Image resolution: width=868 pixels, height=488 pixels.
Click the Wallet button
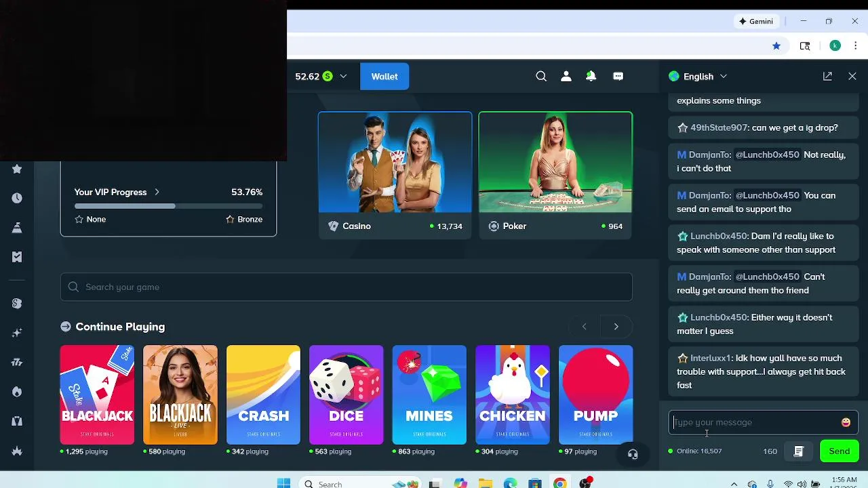click(x=384, y=77)
